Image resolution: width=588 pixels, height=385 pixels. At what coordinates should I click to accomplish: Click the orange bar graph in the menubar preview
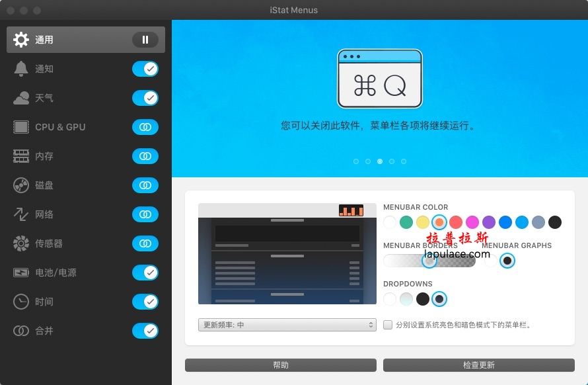[351, 210]
